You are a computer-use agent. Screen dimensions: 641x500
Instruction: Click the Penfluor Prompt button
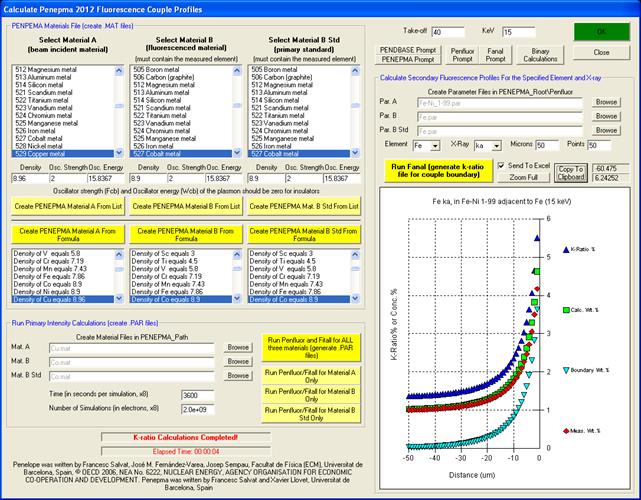462,55
